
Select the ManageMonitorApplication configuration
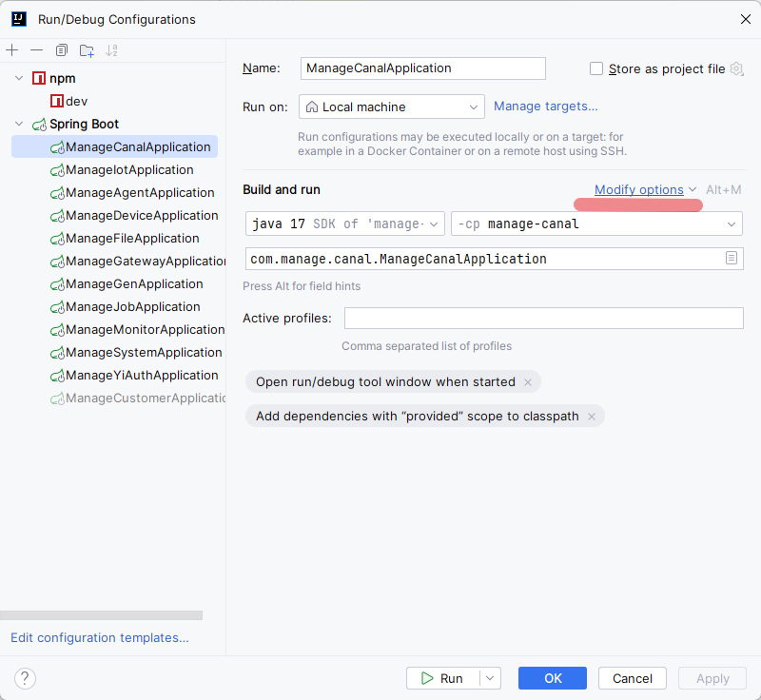[137, 329]
